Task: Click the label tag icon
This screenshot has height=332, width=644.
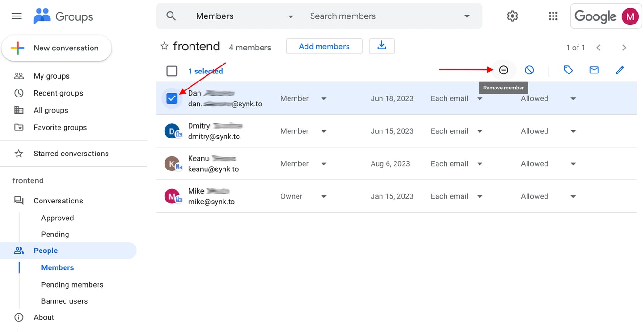Action: tap(568, 70)
